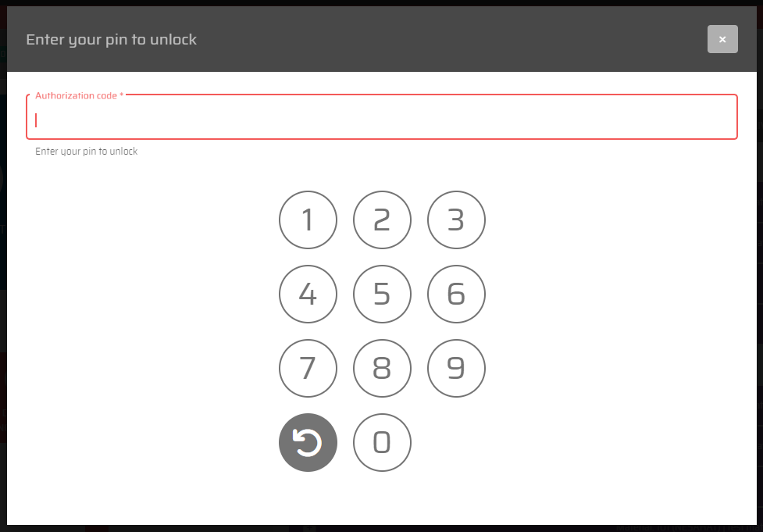The image size is (763, 532).
Task: Click the helper text under the input
Action: click(86, 152)
